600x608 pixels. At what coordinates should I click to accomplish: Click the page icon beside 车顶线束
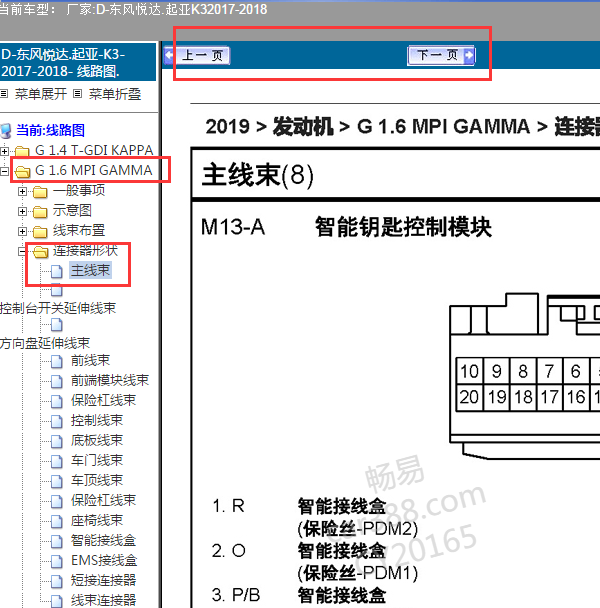click(x=57, y=482)
